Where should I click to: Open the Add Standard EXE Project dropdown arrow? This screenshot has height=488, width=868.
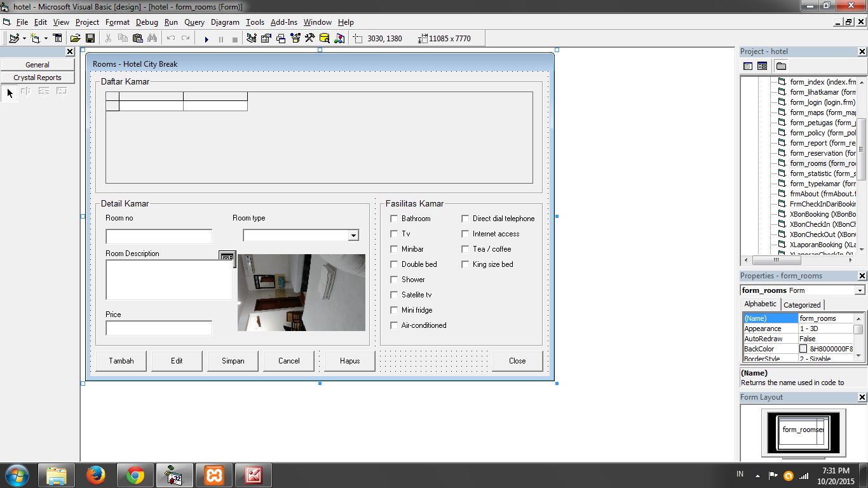(x=24, y=39)
